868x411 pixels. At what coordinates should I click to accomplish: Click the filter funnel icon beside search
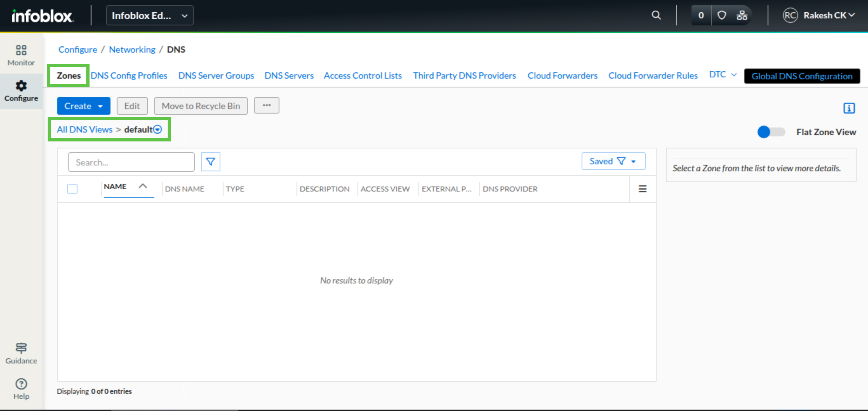210,162
